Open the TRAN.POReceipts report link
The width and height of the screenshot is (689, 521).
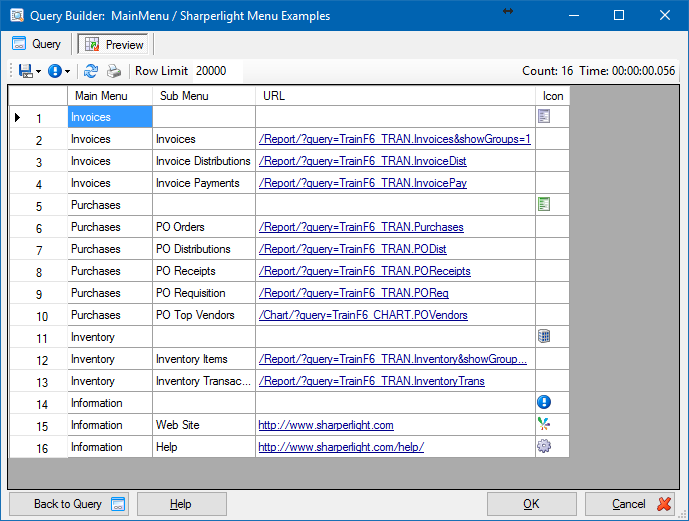click(364, 271)
